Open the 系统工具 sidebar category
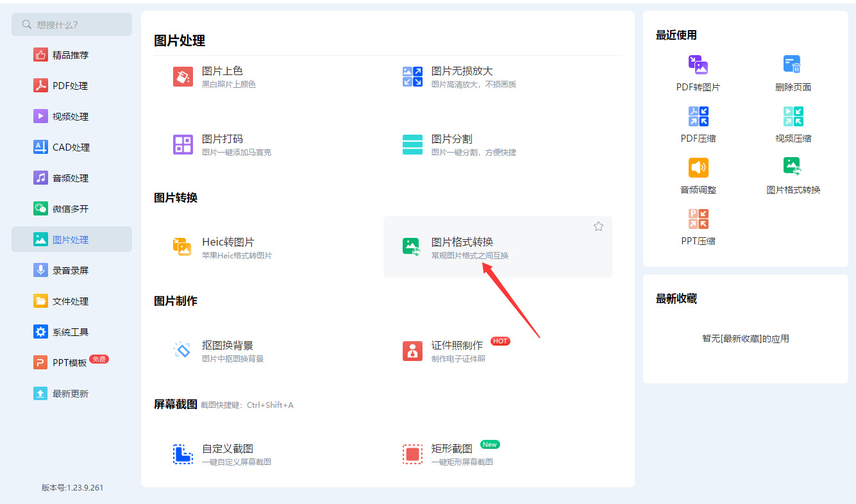Image resolution: width=856 pixels, height=504 pixels. point(72,332)
